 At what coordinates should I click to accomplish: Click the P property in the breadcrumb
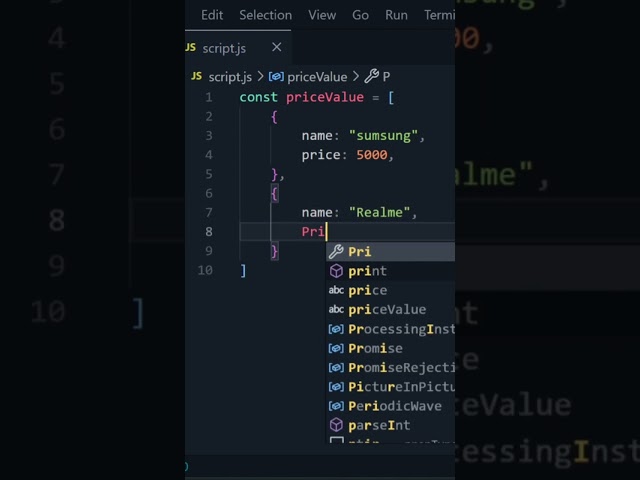point(386,77)
